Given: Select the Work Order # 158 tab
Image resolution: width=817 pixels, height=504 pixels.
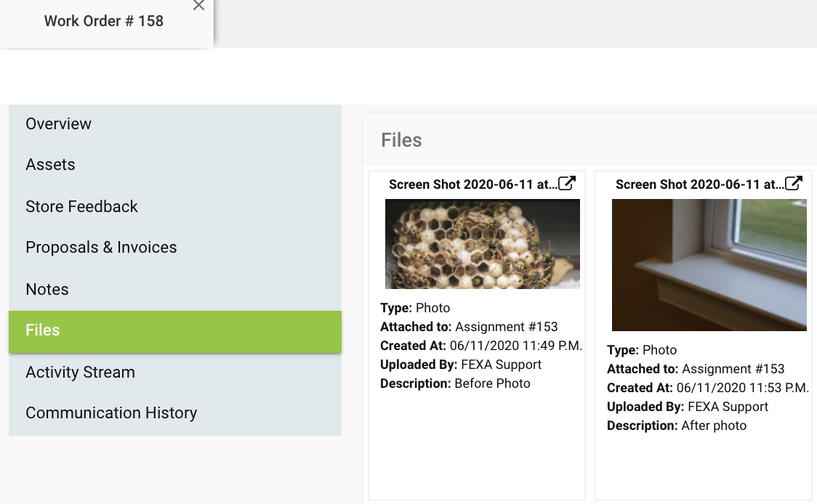Looking at the screenshot, I should (x=104, y=21).
